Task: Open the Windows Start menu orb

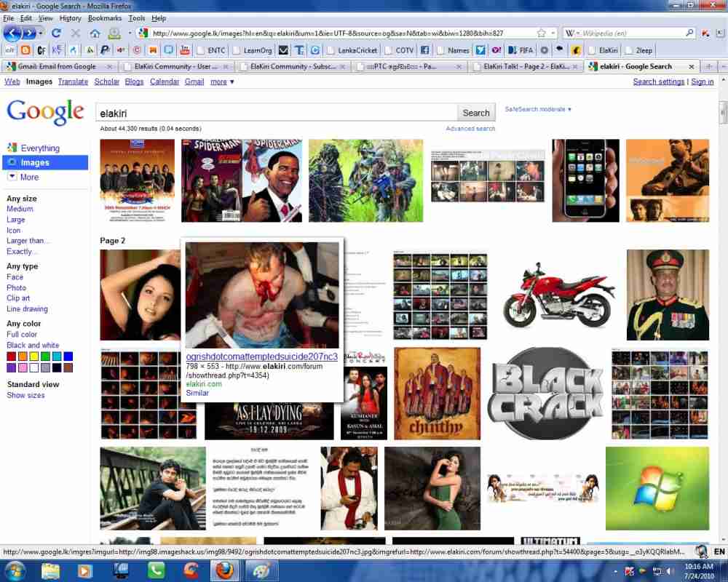Action: (x=15, y=570)
